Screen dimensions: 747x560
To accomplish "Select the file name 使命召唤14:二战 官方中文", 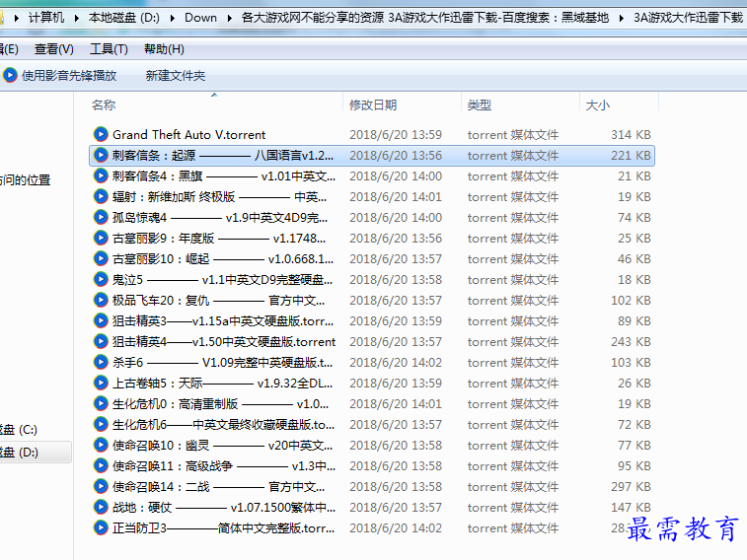I will point(219,486).
